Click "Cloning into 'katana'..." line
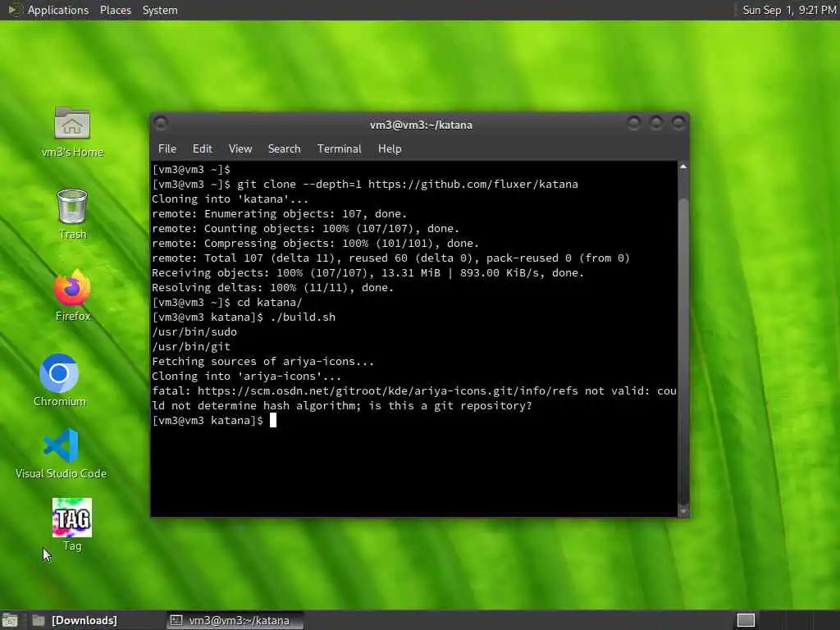The image size is (840, 630). [x=230, y=199]
